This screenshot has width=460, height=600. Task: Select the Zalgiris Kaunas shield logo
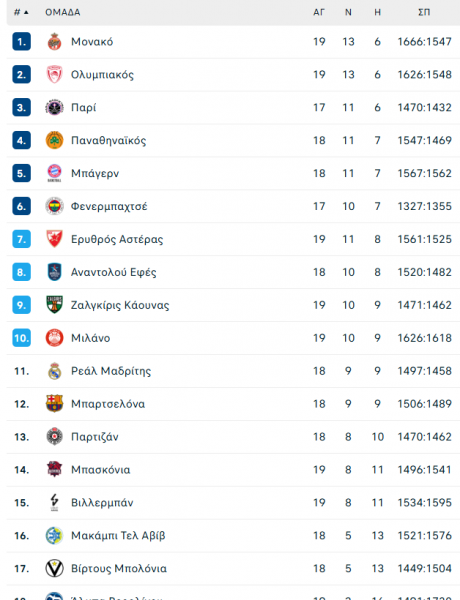click(54, 305)
